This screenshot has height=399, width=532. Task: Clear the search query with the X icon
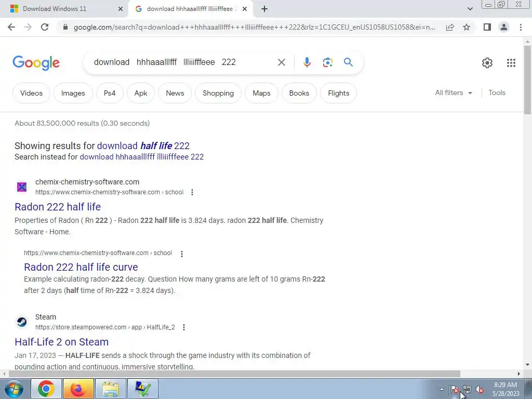point(281,62)
